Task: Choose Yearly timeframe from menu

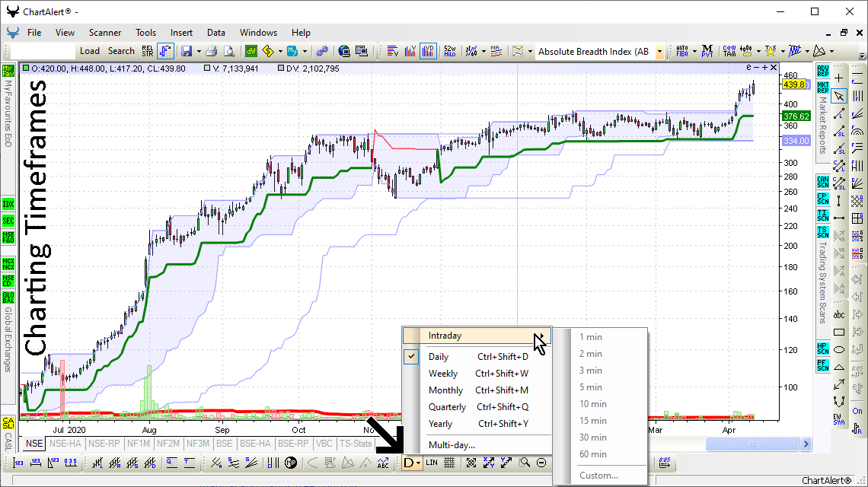Action: (477, 423)
